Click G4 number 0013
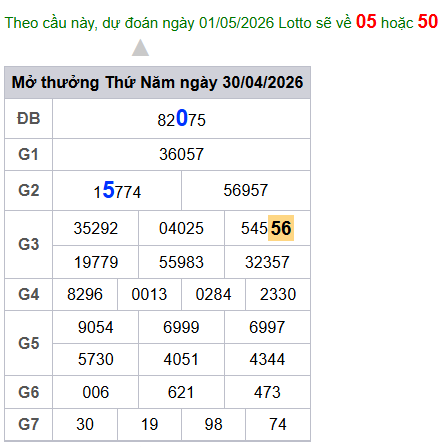This screenshot has width=441, height=447. [149, 294]
